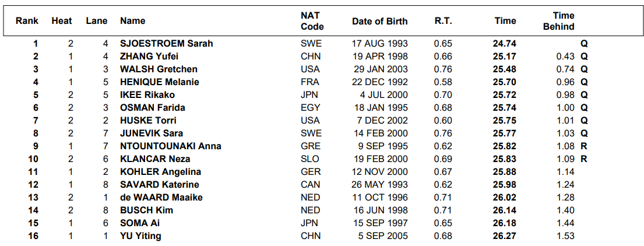
Task: Click HENIQUE Melanie's FRA code
Action: coord(310,82)
